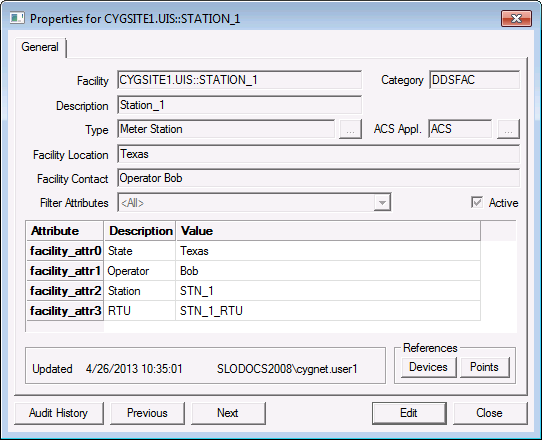Click the Station description cell
This screenshot has width=542, height=440.
click(140, 291)
